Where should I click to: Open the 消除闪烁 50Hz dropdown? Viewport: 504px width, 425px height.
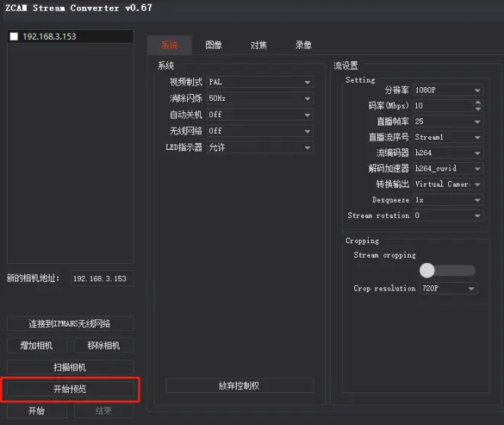point(260,98)
